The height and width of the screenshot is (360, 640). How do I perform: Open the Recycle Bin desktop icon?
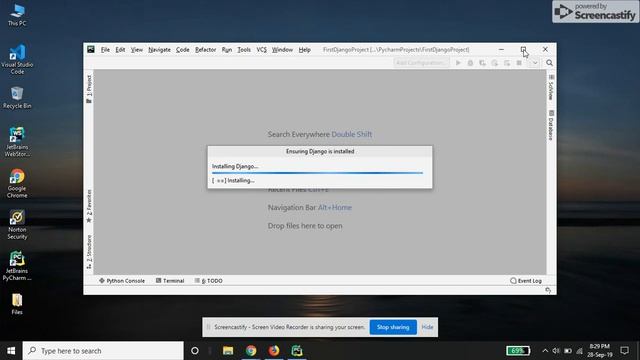tap(17, 98)
